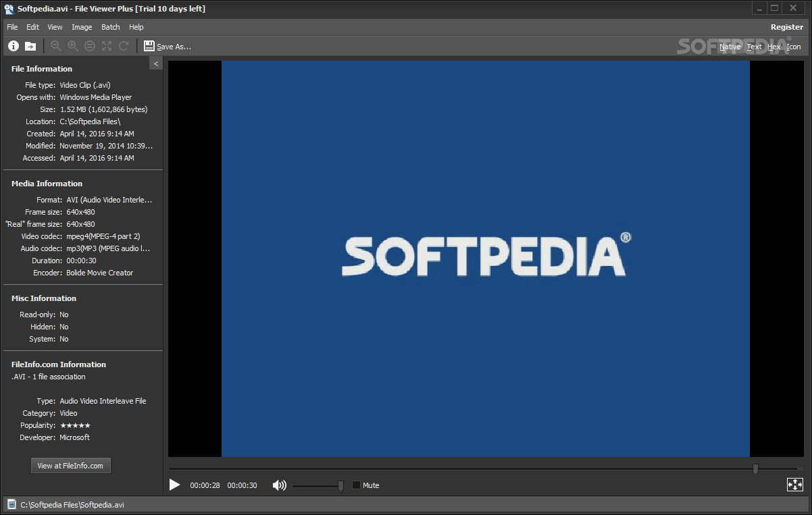812x515 pixels.
Task: Click the Frame size 640x480 value
Action: coord(80,212)
